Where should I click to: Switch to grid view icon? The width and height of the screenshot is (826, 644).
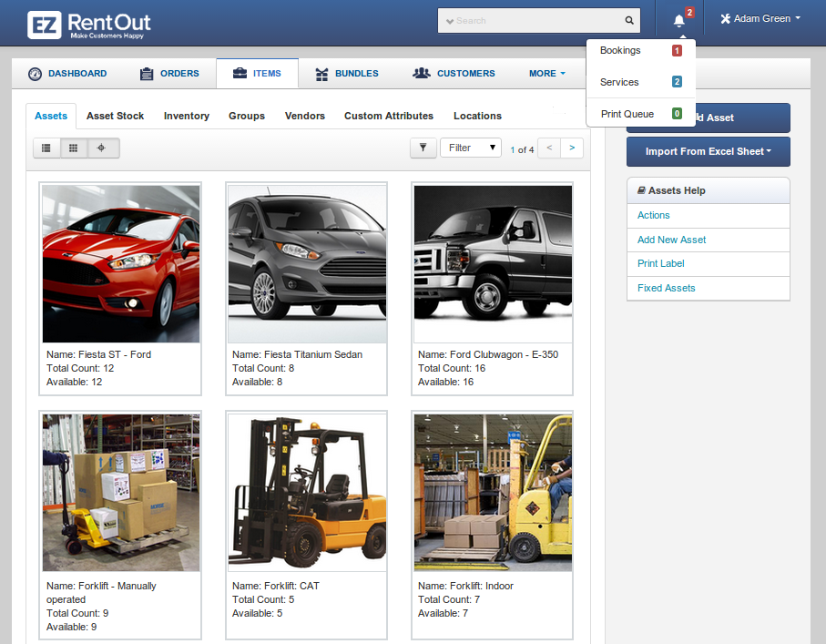pos(74,148)
